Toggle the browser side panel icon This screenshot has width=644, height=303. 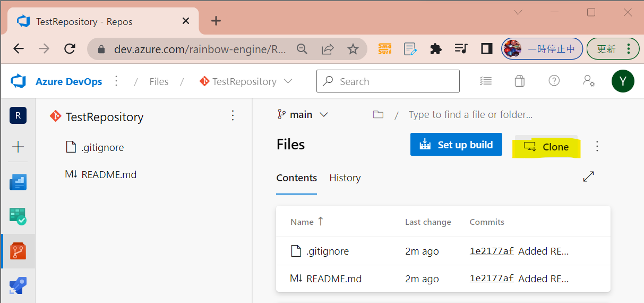pos(486,49)
